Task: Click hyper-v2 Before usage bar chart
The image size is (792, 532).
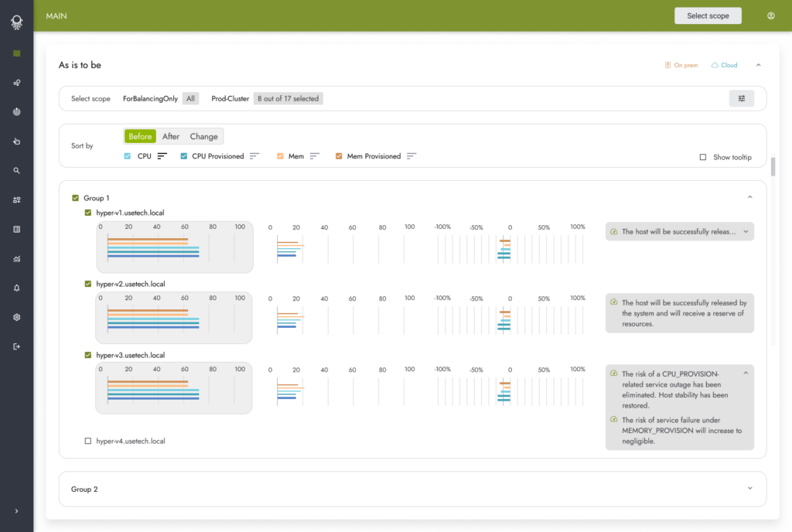Action: (x=174, y=318)
